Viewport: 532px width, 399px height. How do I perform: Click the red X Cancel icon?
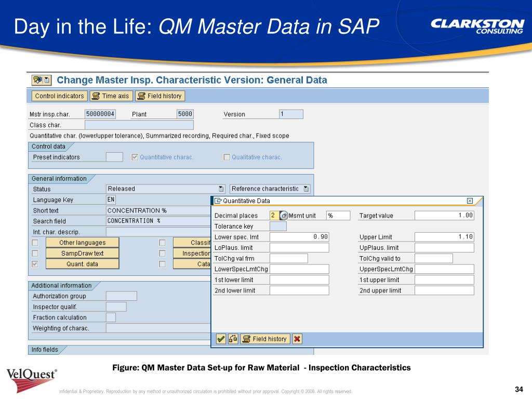297,339
